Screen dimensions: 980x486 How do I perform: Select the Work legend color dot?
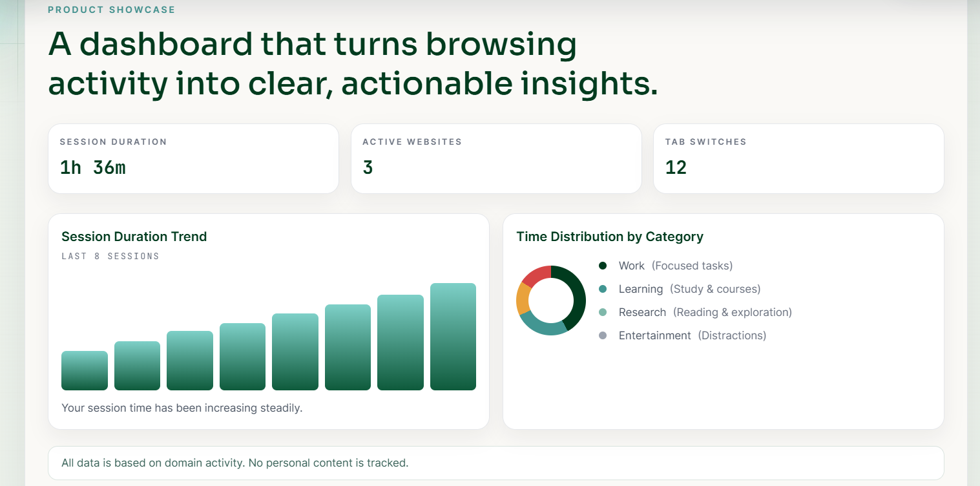point(602,266)
